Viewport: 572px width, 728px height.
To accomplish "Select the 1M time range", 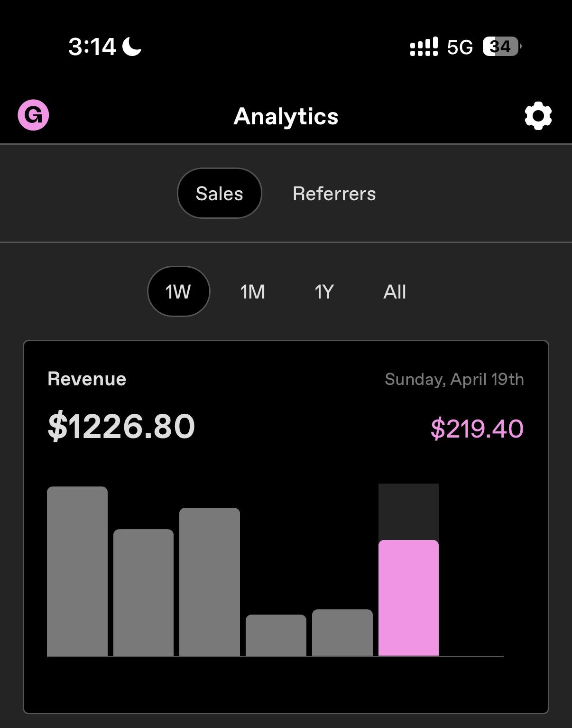I will (252, 291).
